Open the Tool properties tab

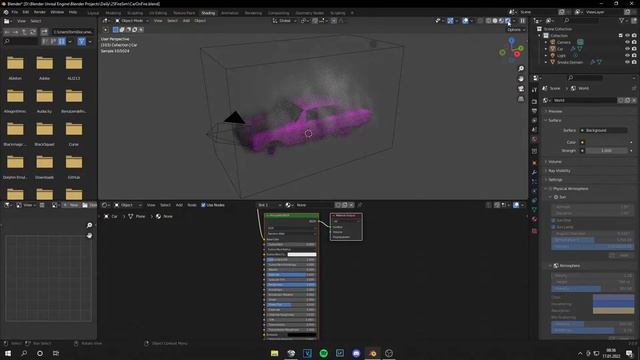(x=534, y=90)
